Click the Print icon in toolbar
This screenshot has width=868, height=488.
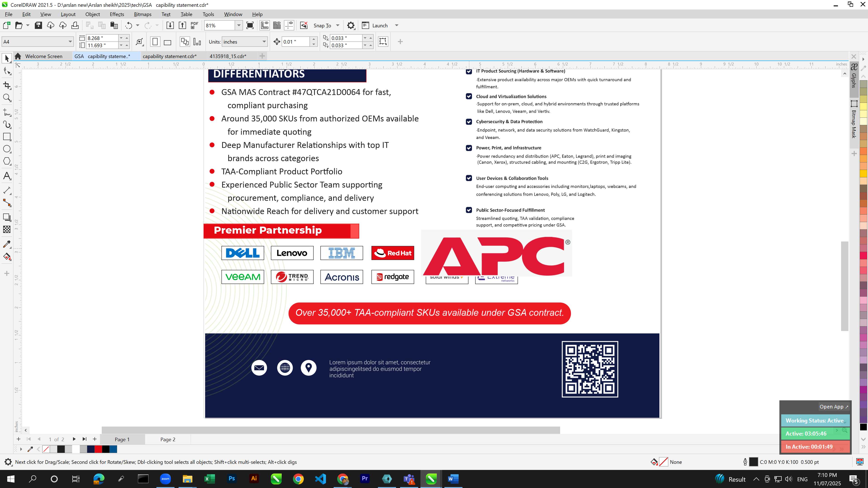pos(75,25)
